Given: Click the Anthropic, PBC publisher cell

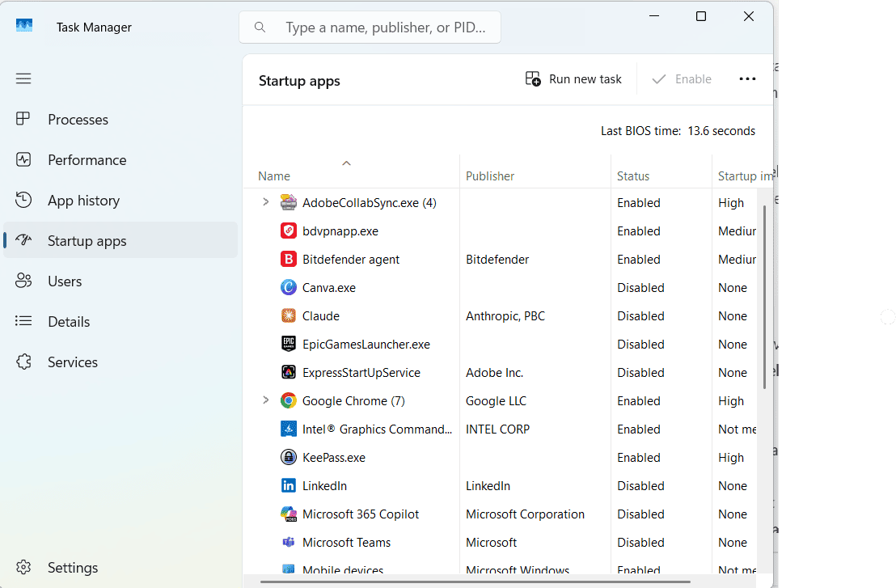Looking at the screenshot, I should pyautogui.click(x=505, y=316).
